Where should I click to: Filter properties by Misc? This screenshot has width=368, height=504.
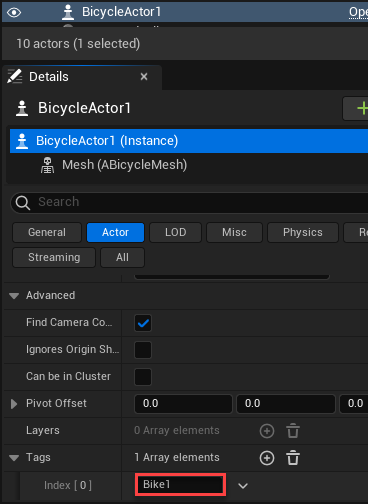point(234,232)
